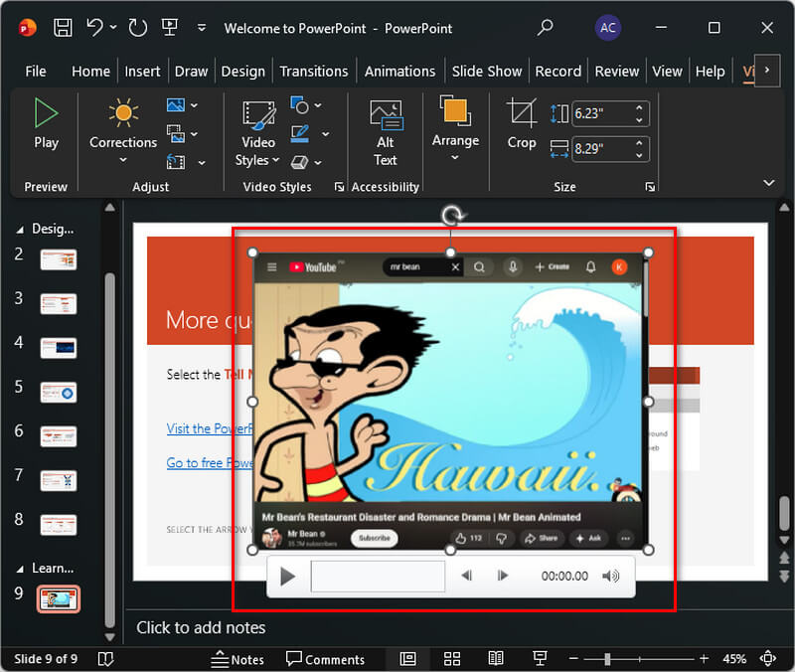795x672 pixels.
Task: Open the Slide Show tab
Action: coord(487,71)
